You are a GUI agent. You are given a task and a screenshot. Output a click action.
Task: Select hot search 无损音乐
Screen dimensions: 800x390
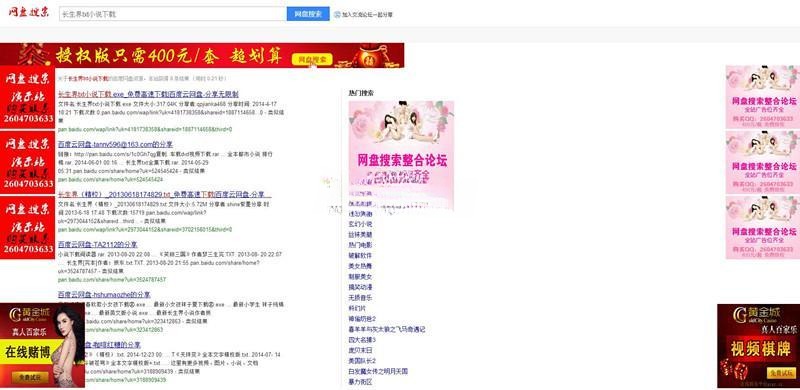[360, 298]
